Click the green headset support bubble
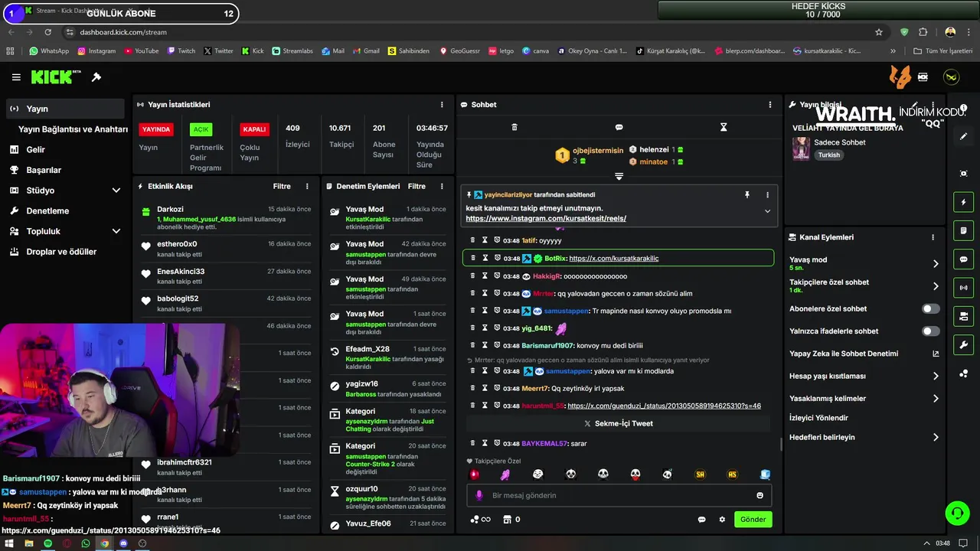Image resolution: width=980 pixels, height=551 pixels. coord(957,513)
